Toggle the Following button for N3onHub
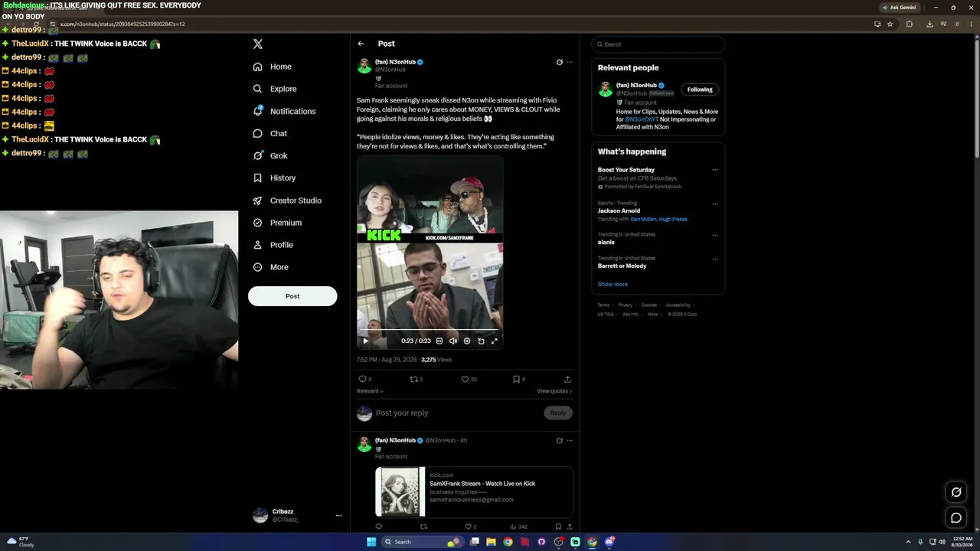 700,90
